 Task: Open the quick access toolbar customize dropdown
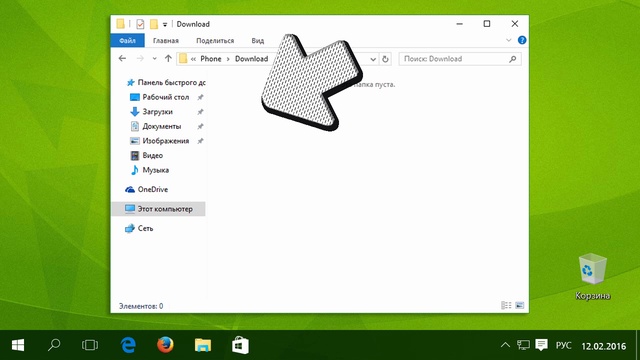165,24
